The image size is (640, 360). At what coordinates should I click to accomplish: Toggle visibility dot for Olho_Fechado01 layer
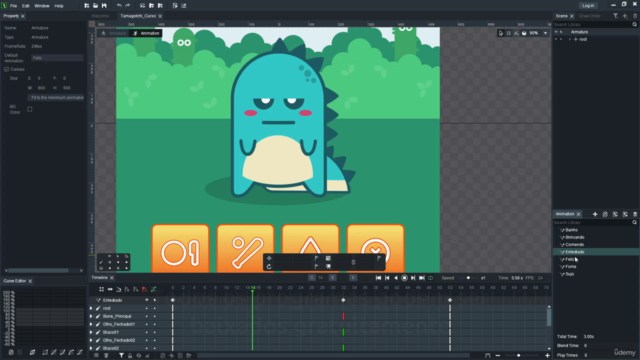tap(147, 324)
